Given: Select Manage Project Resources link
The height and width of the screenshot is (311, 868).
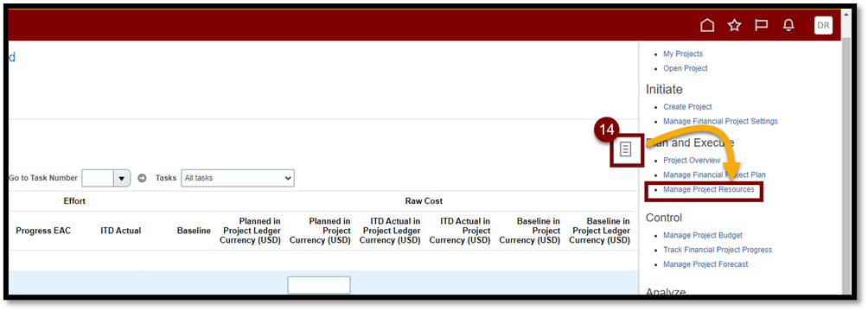Looking at the screenshot, I should click(709, 189).
